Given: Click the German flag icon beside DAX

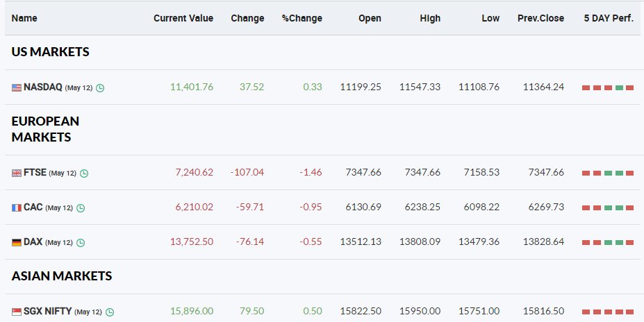Looking at the screenshot, I should click(x=17, y=243).
